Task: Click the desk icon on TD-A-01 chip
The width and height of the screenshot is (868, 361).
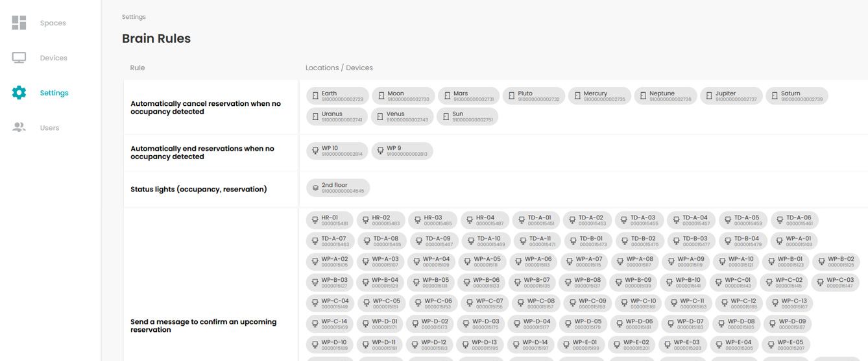Action: [x=522, y=221]
